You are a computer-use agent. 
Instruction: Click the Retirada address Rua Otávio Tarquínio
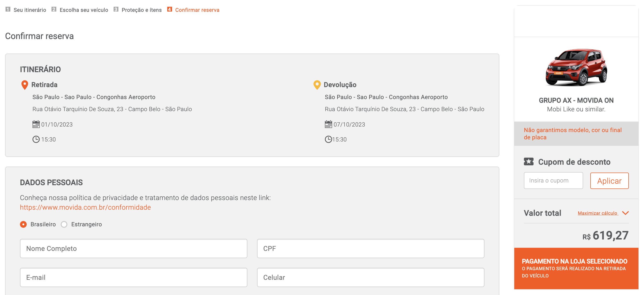point(112,109)
